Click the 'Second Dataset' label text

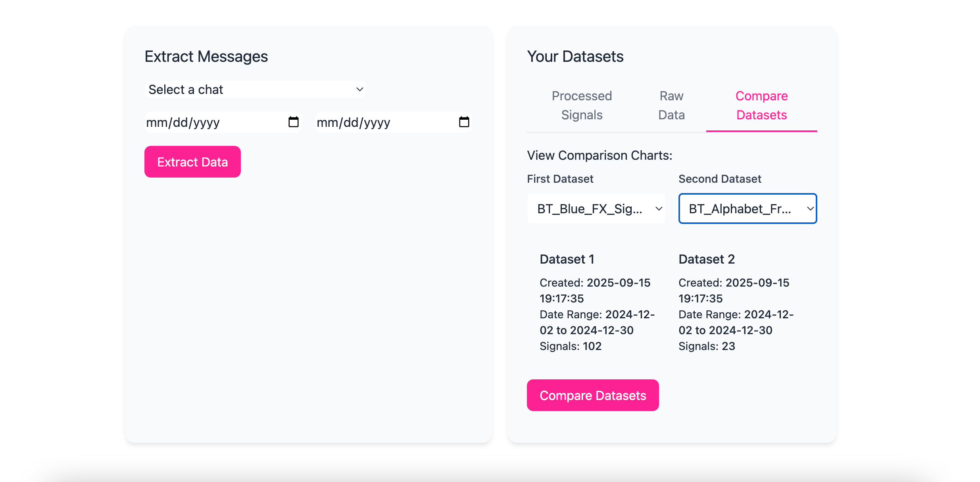(720, 179)
